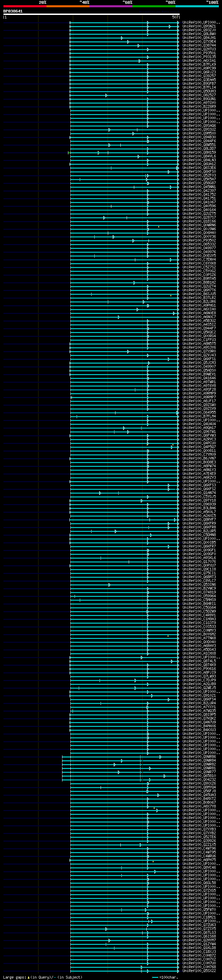
Task: Select the UniRef100_Q6RJZ3 label
Action: [199, 72]
